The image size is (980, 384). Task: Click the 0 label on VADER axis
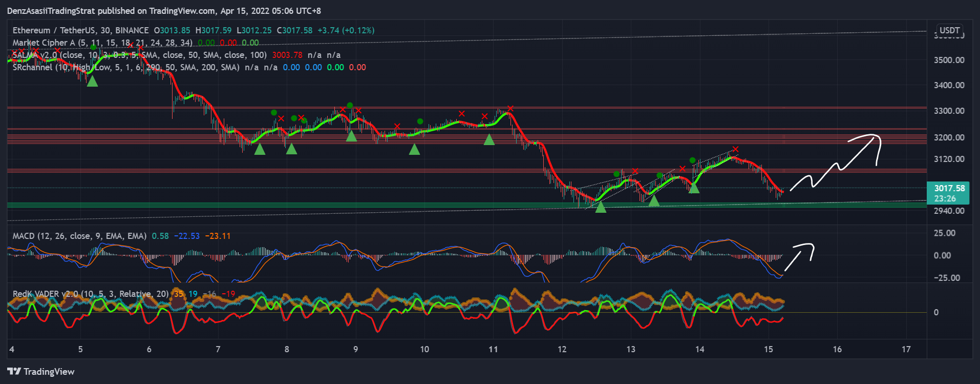pyautogui.click(x=936, y=312)
